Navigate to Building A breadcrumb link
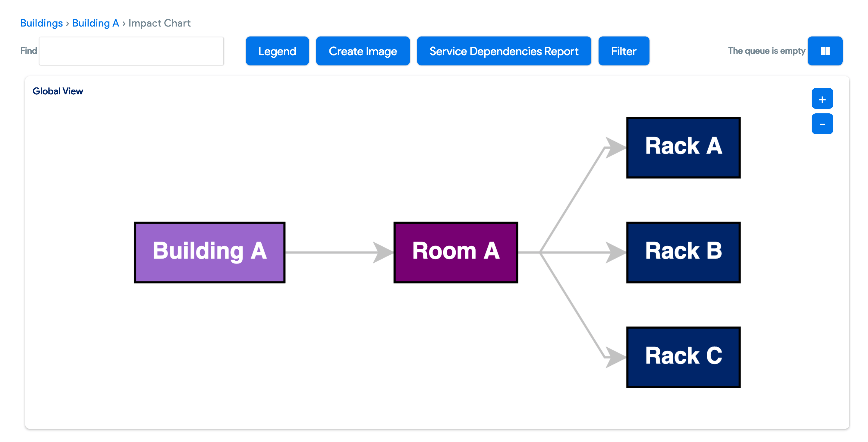 [95, 23]
